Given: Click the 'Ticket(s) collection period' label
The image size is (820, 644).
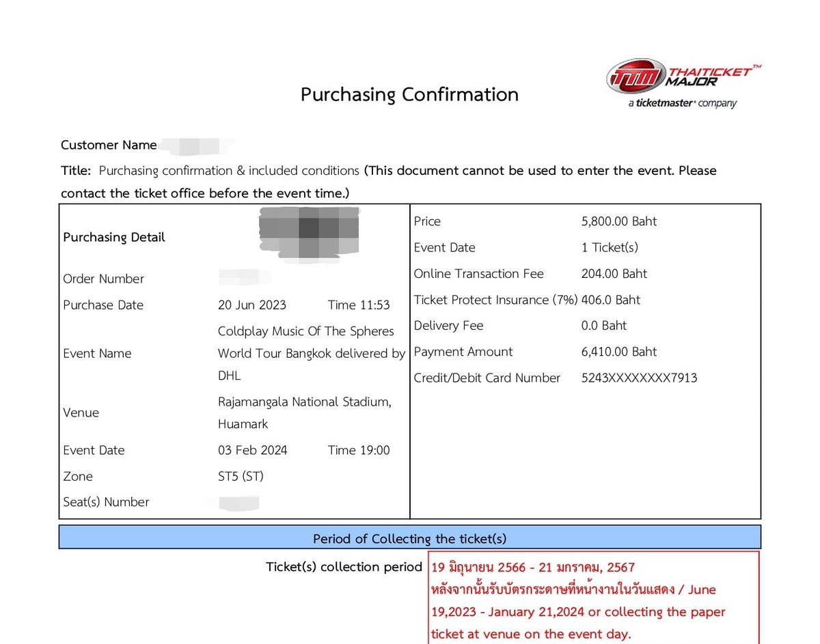Looking at the screenshot, I should click(344, 567).
